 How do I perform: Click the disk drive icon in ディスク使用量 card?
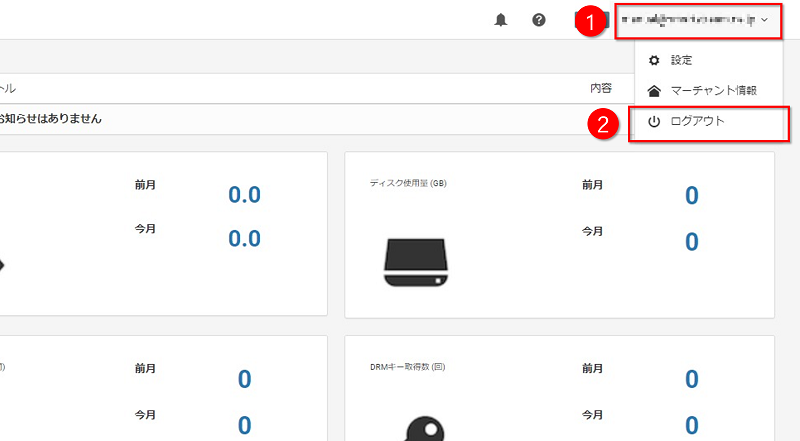pyautogui.click(x=411, y=262)
